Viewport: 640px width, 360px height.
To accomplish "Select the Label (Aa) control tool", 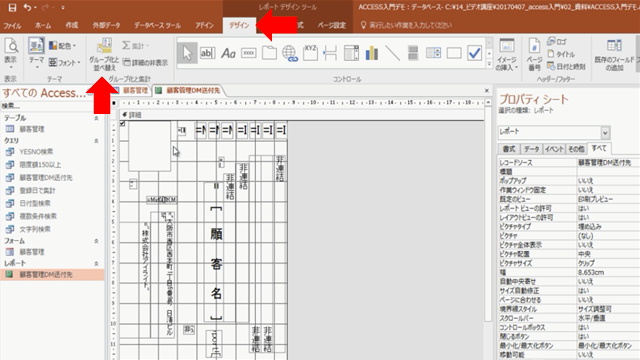I will coord(228,53).
